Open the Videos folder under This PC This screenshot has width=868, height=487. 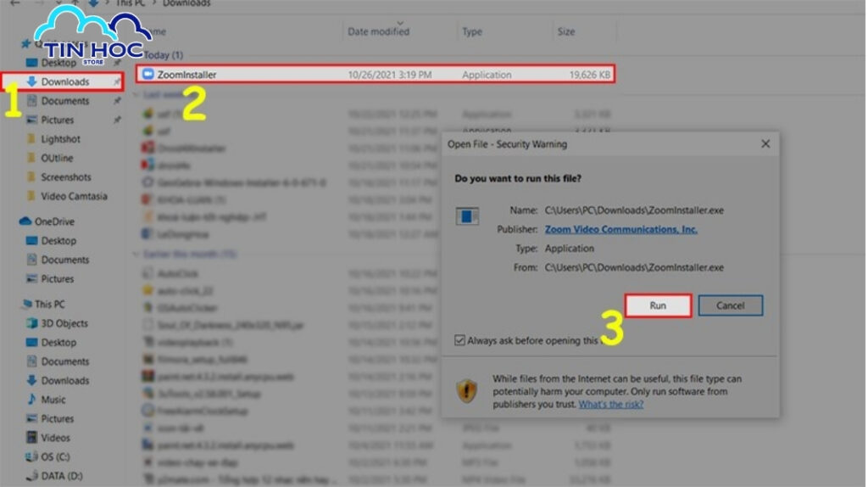(55, 438)
